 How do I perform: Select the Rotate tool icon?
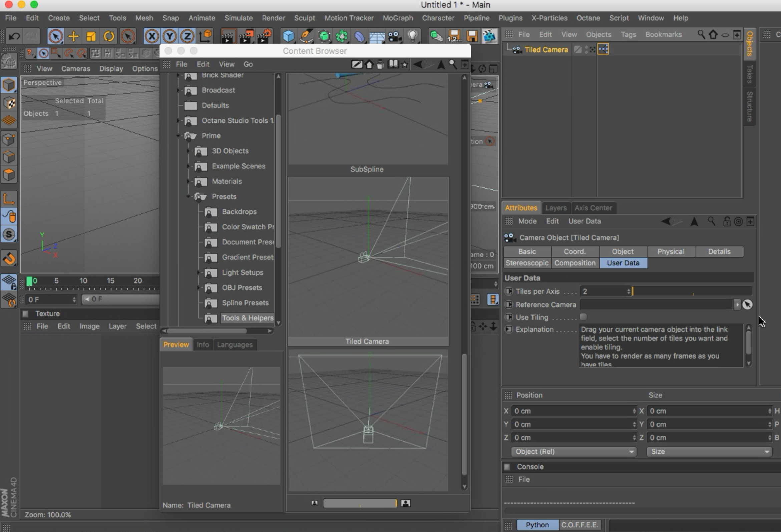tap(108, 36)
